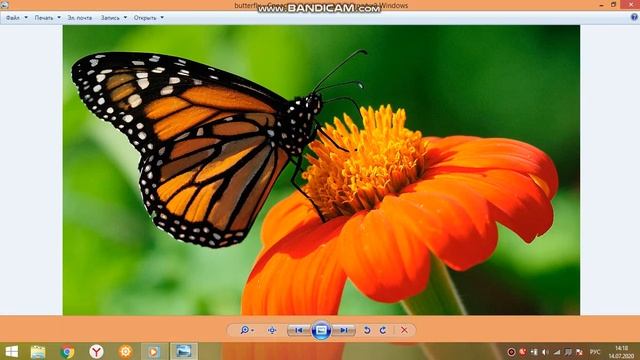The height and width of the screenshot is (360, 640).
Task: Click the butterfly photo in the viewer
Action: coord(321,170)
